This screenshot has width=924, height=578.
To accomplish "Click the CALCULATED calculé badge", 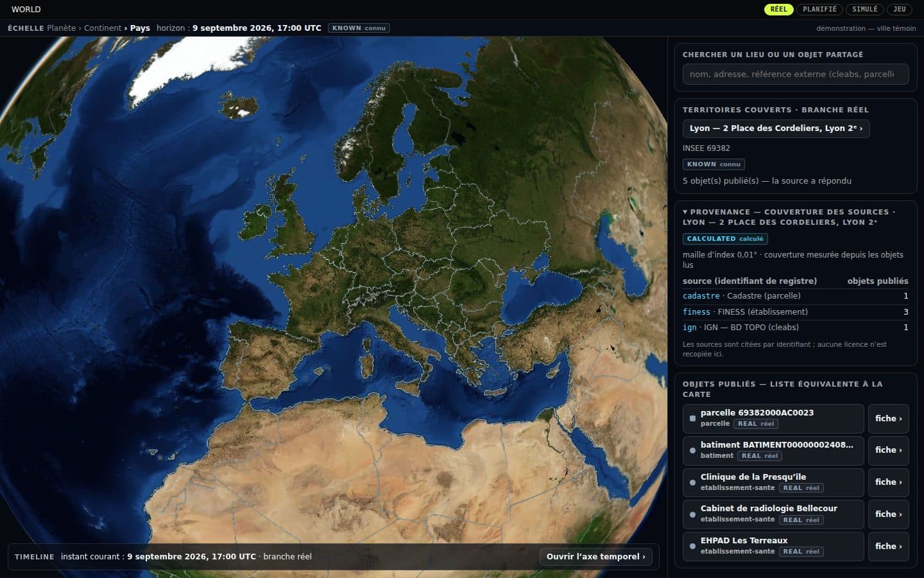I will (725, 239).
